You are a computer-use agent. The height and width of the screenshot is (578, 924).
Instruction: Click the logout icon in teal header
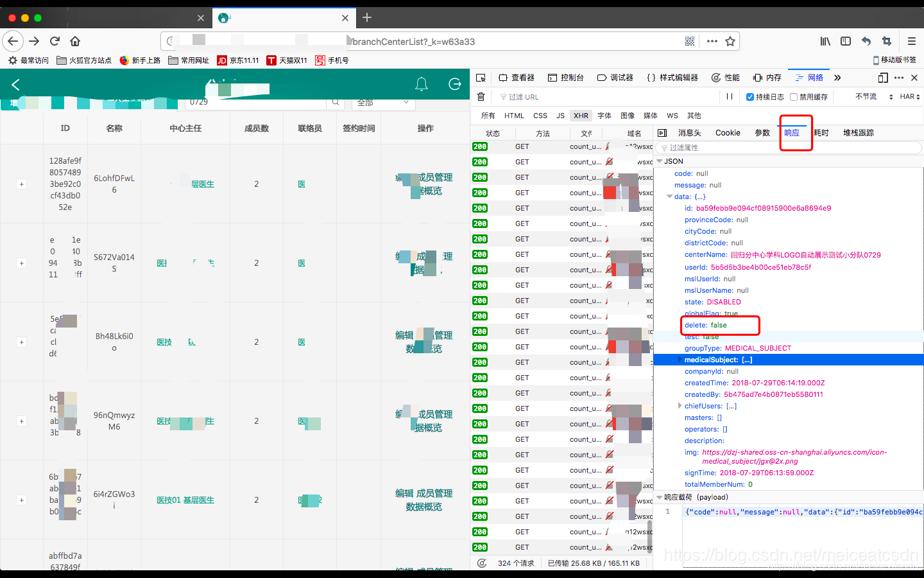coord(455,84)
